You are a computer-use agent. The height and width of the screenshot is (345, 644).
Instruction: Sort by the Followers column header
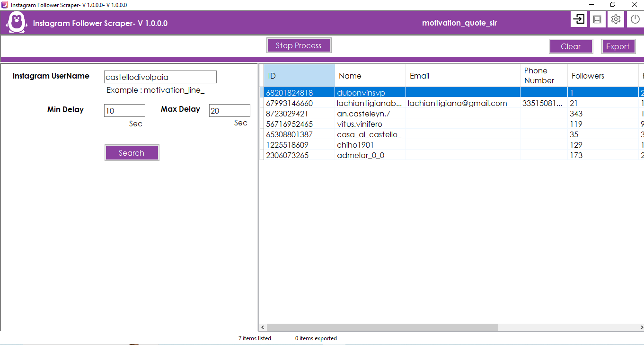tap(603, 76)
